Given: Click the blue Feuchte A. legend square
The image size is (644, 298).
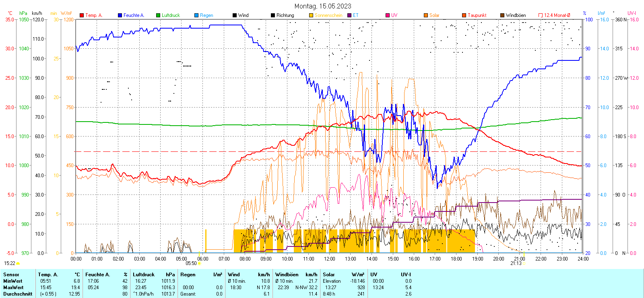Looking at the screenshot, I should 120,15.
